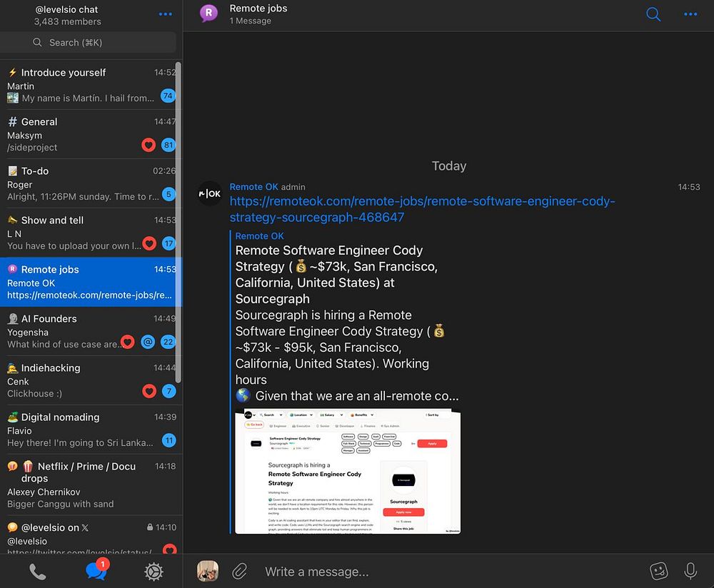Click the unread count 5 in To-do
The height and width of the screenshot is (588, 714).
coord(169,194)
